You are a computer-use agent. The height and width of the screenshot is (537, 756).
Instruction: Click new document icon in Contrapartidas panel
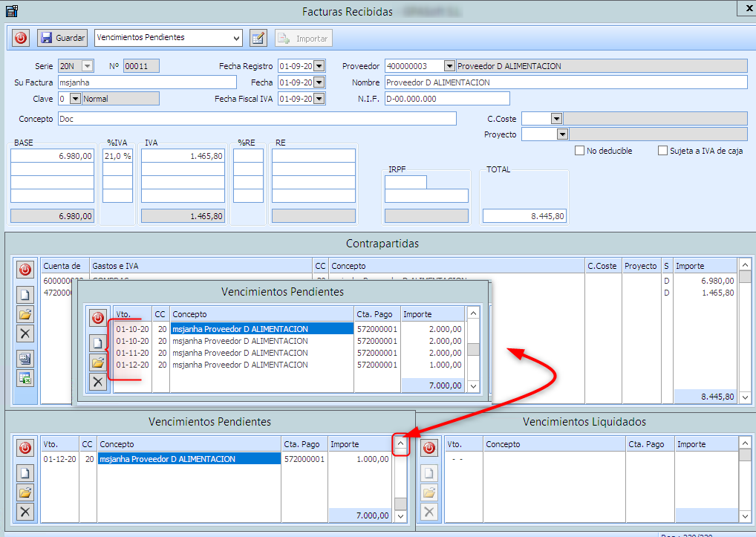[25, 294]
